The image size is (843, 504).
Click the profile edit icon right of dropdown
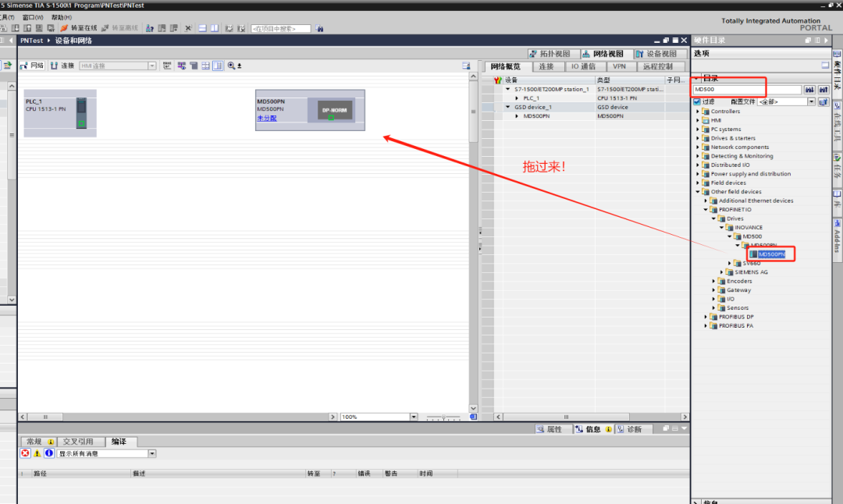pos(823,101)
